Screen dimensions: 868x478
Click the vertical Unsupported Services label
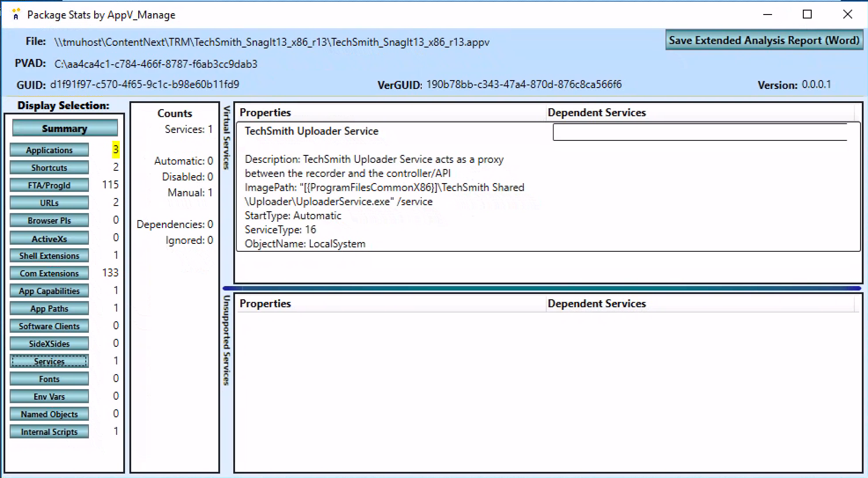(x=227, y=340)
